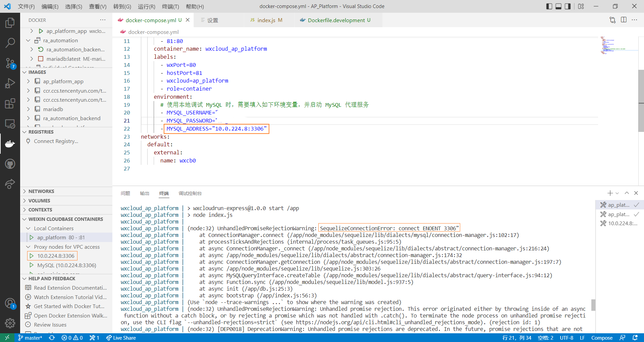Close the docker-compose.yml tab

187,20
